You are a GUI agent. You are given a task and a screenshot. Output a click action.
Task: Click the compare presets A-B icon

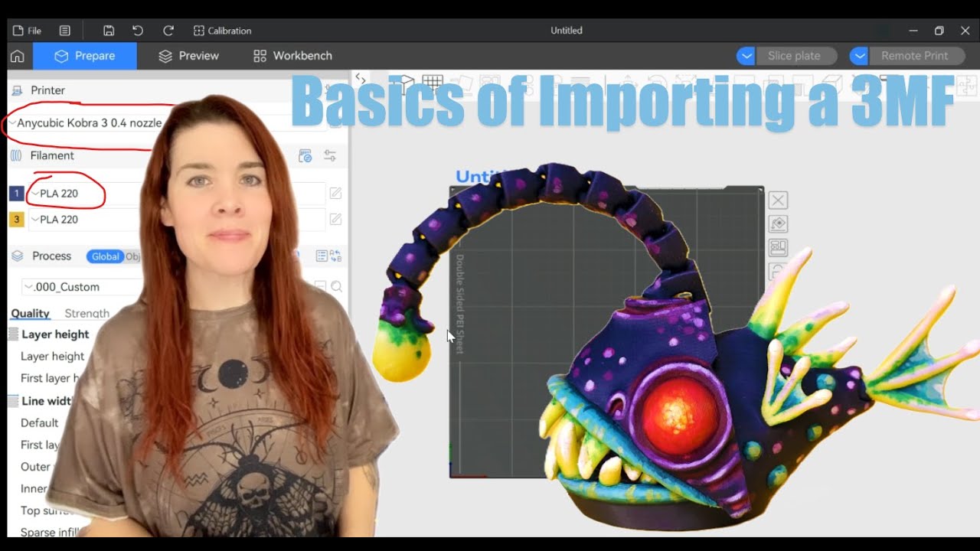coord(336,256)
